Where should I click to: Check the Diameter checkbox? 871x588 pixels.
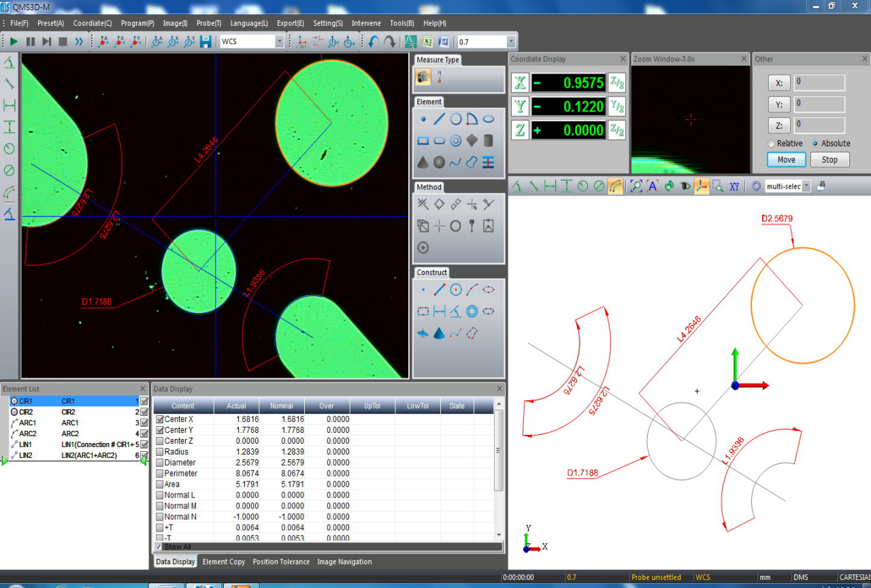[160, 463]
